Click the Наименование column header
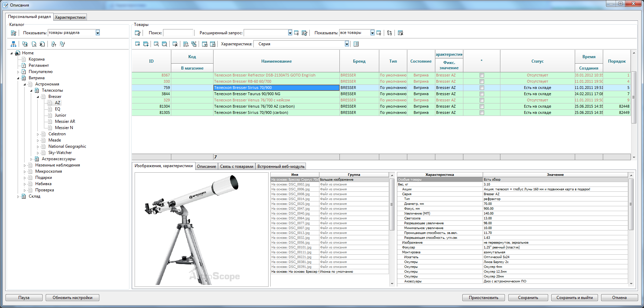This screenshot has width=644, height=308. [x=276, y=61]
